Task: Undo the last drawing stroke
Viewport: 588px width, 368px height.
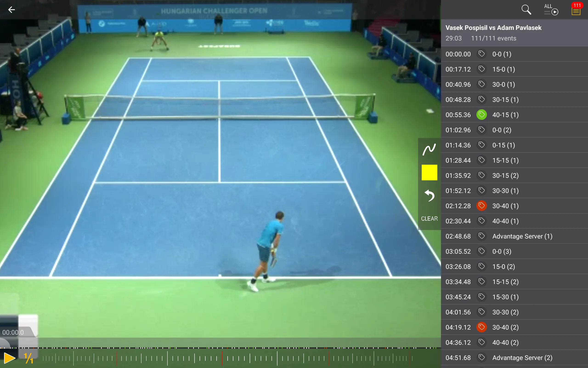Action: coord(429,195)
